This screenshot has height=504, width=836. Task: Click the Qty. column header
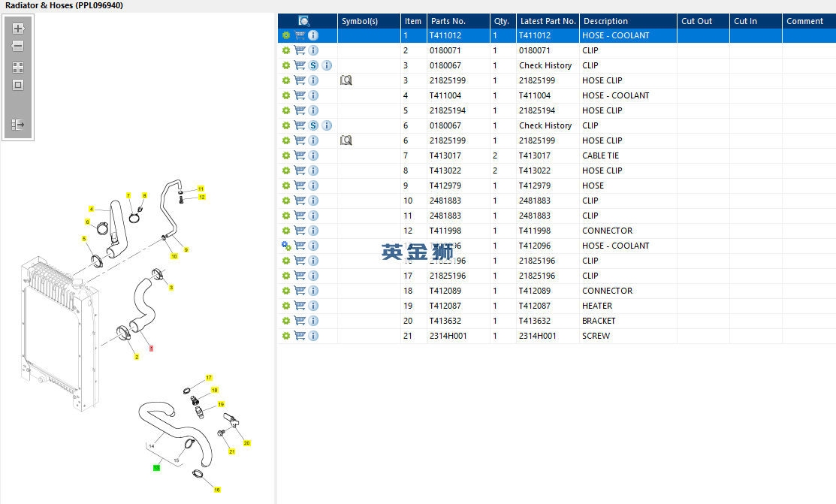coord(503,21)
